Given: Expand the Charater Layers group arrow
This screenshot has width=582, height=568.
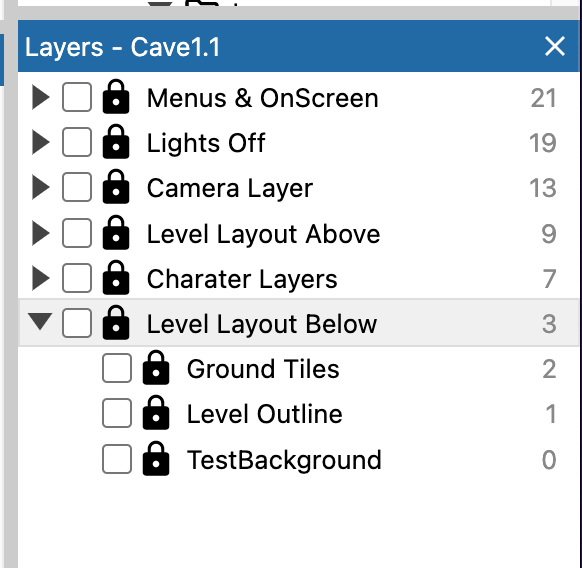Looking at the screenshot, I should (40, 278).
